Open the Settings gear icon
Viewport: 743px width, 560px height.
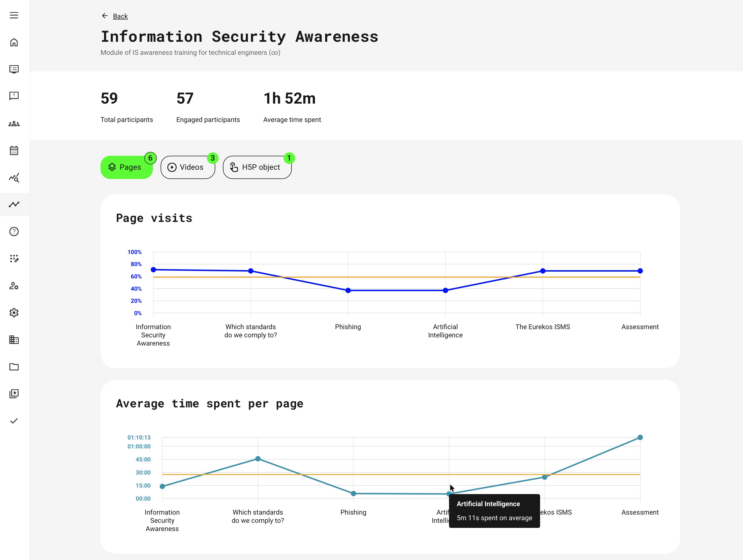14,313
